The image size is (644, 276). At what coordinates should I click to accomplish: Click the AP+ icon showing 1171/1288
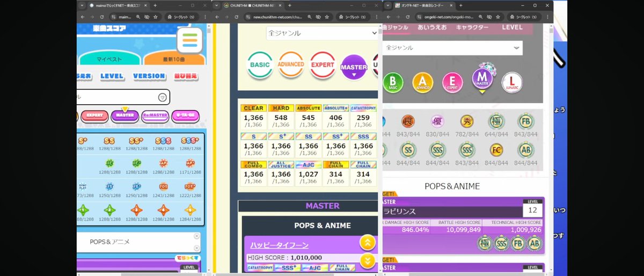click(x=190, y=163)
